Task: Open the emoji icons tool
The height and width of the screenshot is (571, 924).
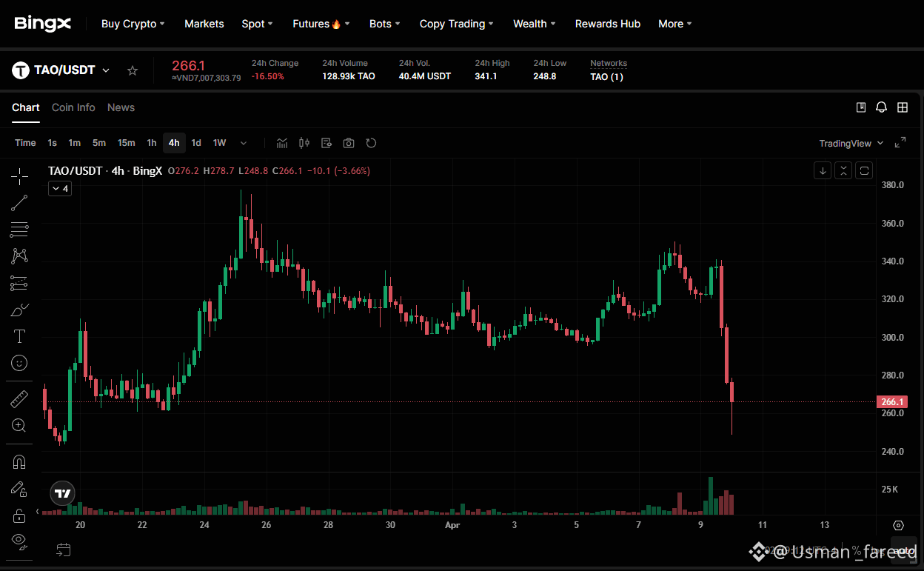Action: [19, 363]
